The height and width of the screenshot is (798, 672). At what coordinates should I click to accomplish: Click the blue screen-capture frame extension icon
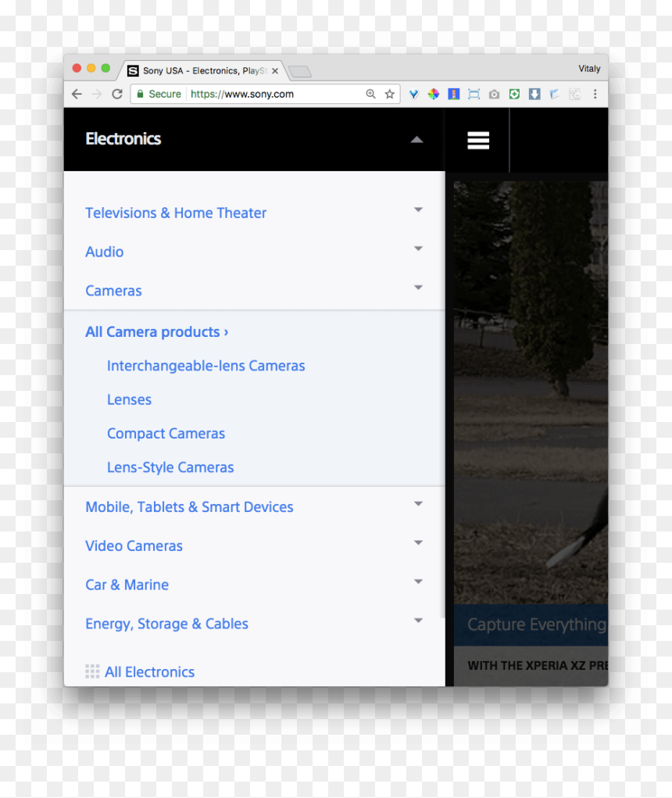pyautogui.click(x=474, y=94)
